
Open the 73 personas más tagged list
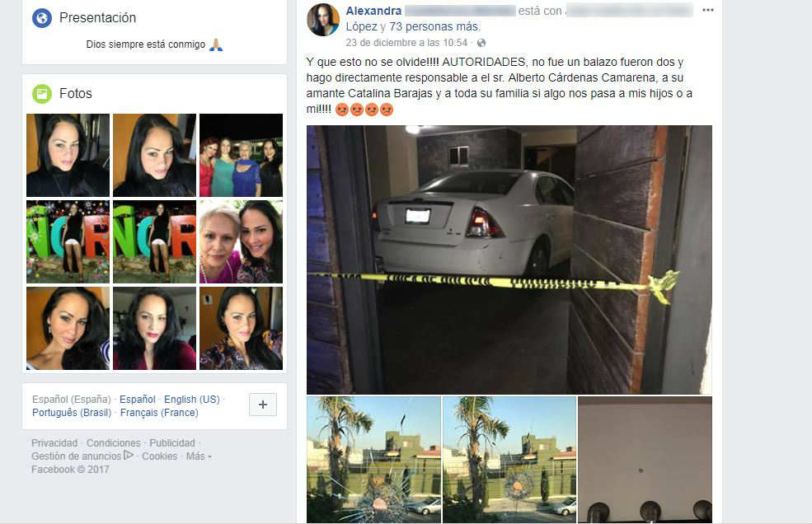point(434,26)
